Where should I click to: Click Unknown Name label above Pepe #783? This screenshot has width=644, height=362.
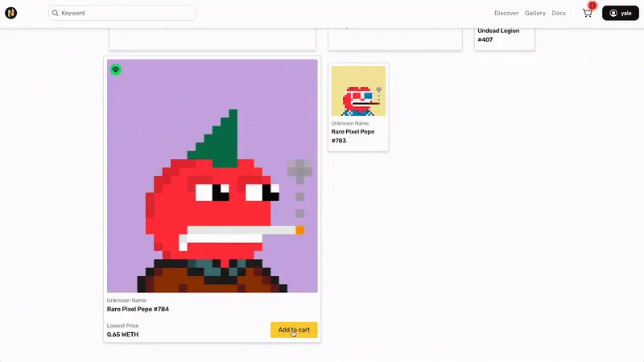point(350,123)
